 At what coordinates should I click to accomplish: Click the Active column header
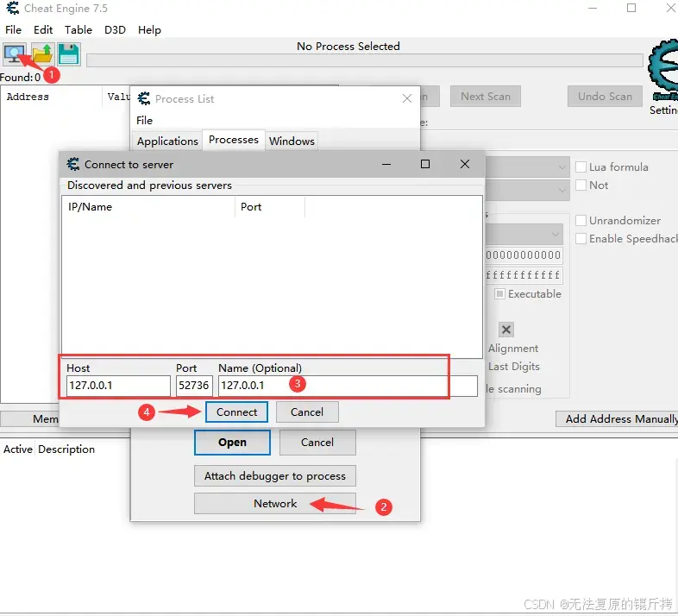(x=18, y=449)
